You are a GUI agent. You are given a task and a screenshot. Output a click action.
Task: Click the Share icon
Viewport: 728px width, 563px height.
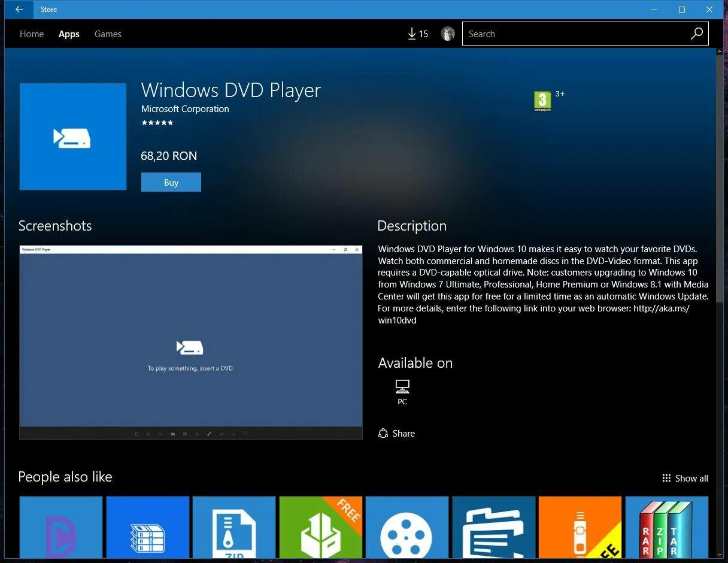(383, 433)
